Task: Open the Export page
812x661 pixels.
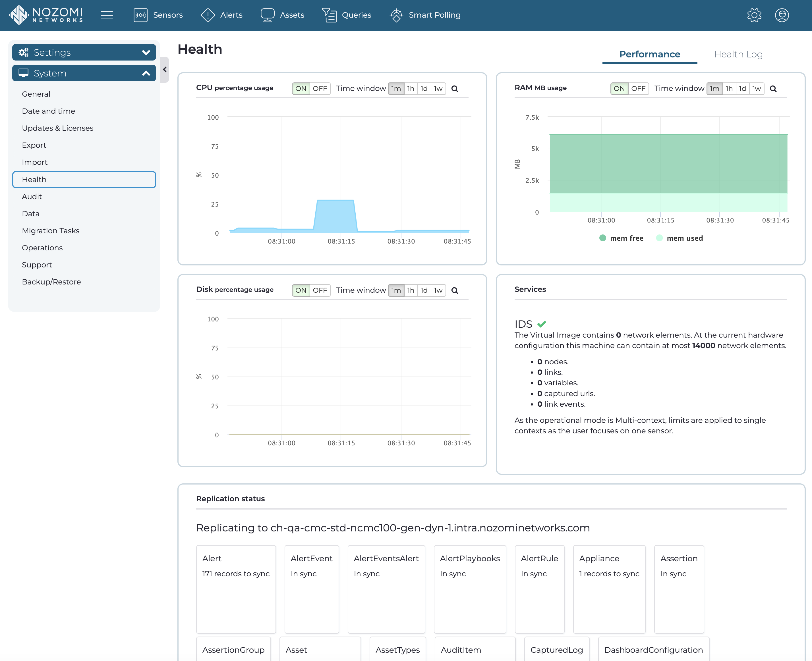Action: click(x=34, y=145)
